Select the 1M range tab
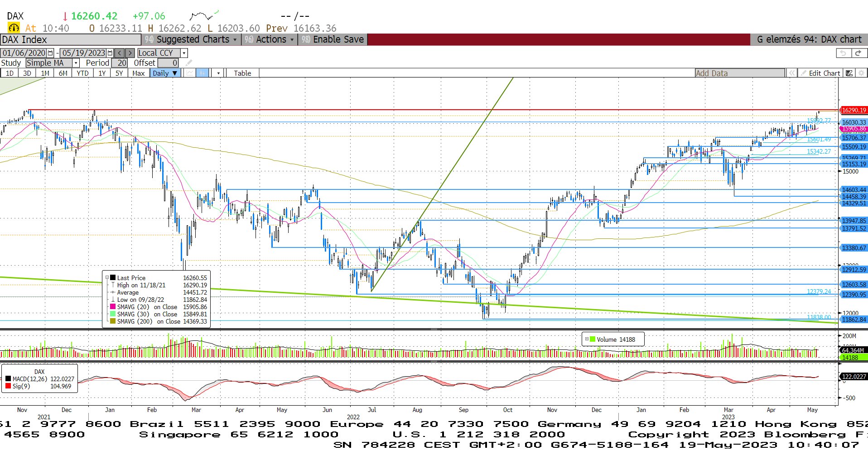Viewport: 868px width, 470px height. [x=45, y=73]
